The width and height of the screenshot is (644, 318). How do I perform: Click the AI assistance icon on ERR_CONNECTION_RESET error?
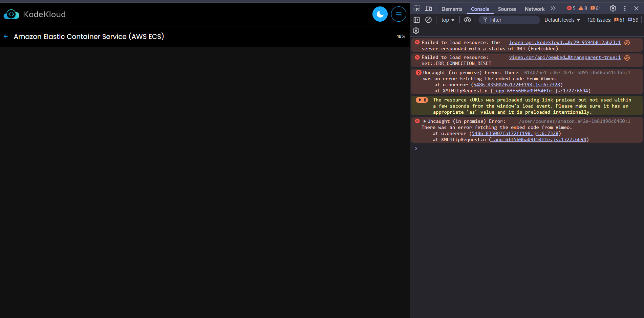(x=627, y=58)
